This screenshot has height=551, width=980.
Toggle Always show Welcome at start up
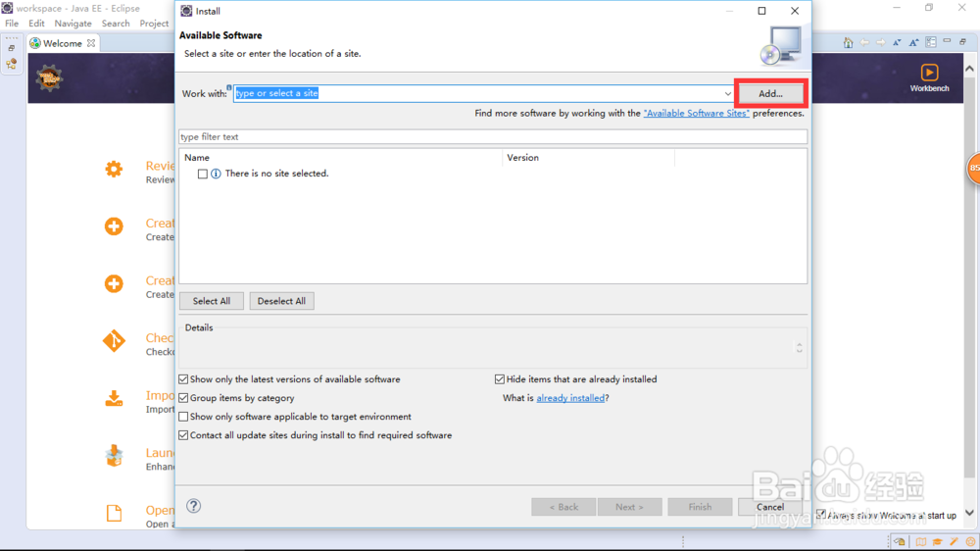click(x=821, y=514)
